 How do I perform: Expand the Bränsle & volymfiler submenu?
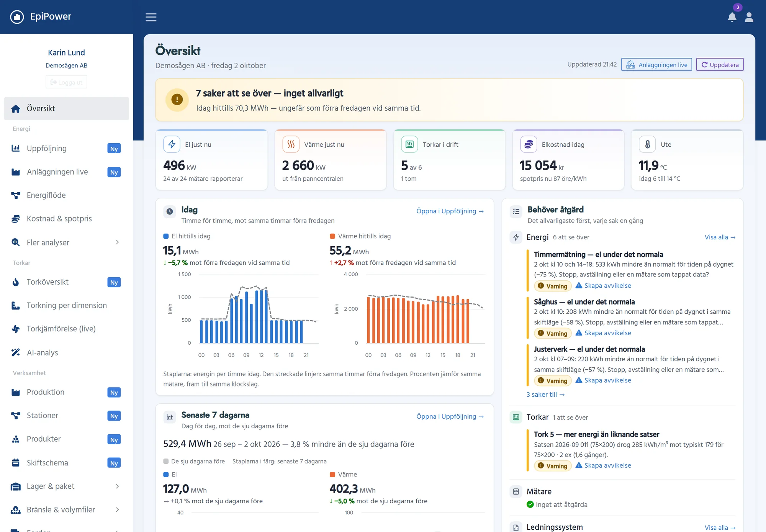tap(66, 509)
